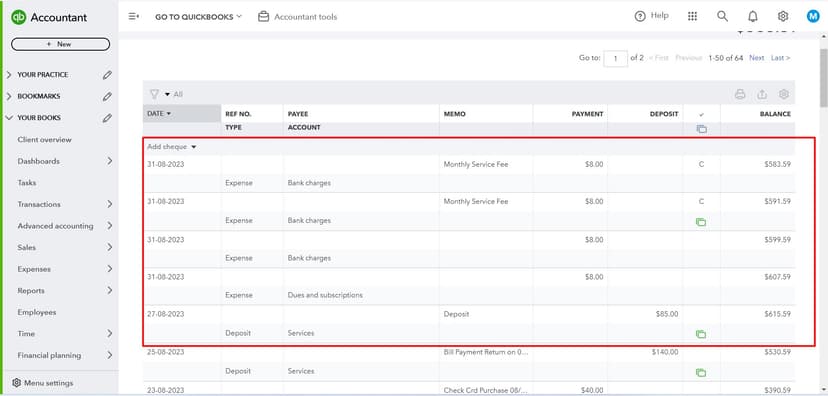This screenshot has width=828, height=396.
Task: Click the MEMO column header
Action: 455,114
